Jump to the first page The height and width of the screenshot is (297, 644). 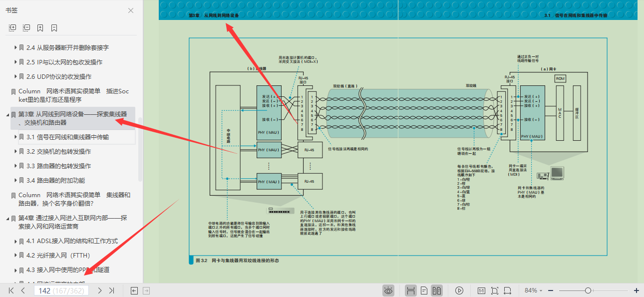pyautogui.click(x=11, y=291)
